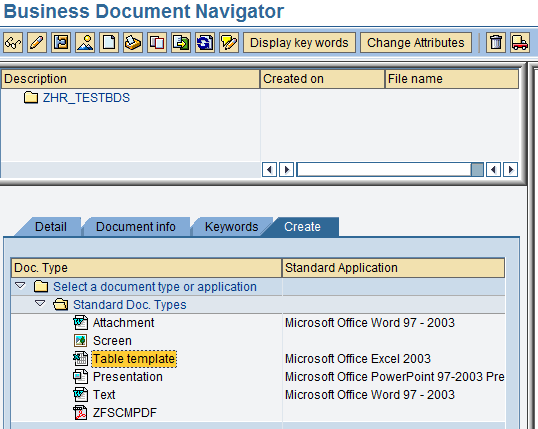Click the Doc. Type column header
Screen dimensions: 538x429
(147, 268)
